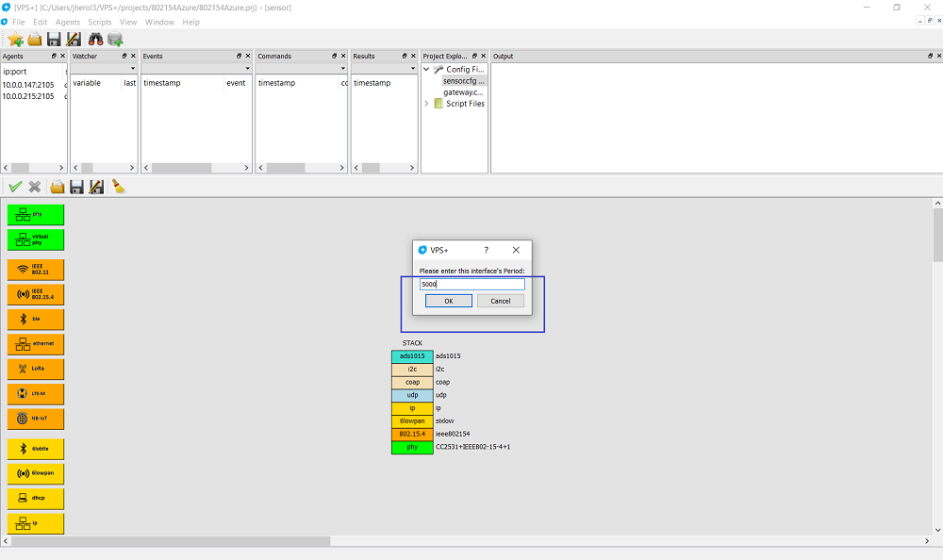Click the Period input field containing 5000
Viewport: 943px width, 560px height.
coord(471,284)
